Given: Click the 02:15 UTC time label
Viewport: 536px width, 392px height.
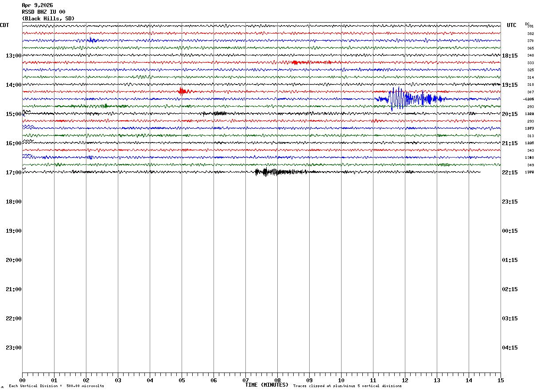Looking at the screenshot, I should pyautogui.click(x=510, y=289).
